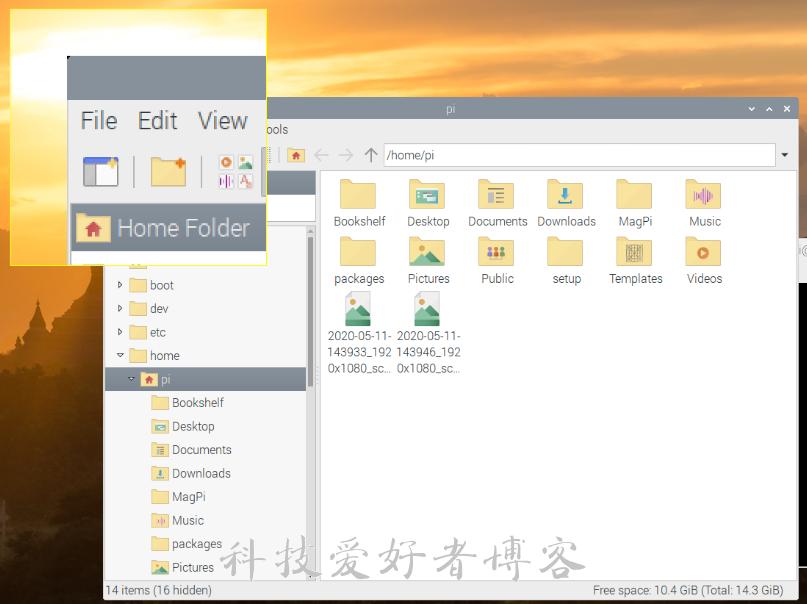This screenshot has height=604, width=807.
Task: Select dev in the directory tree
Action: tap(149, 309)
